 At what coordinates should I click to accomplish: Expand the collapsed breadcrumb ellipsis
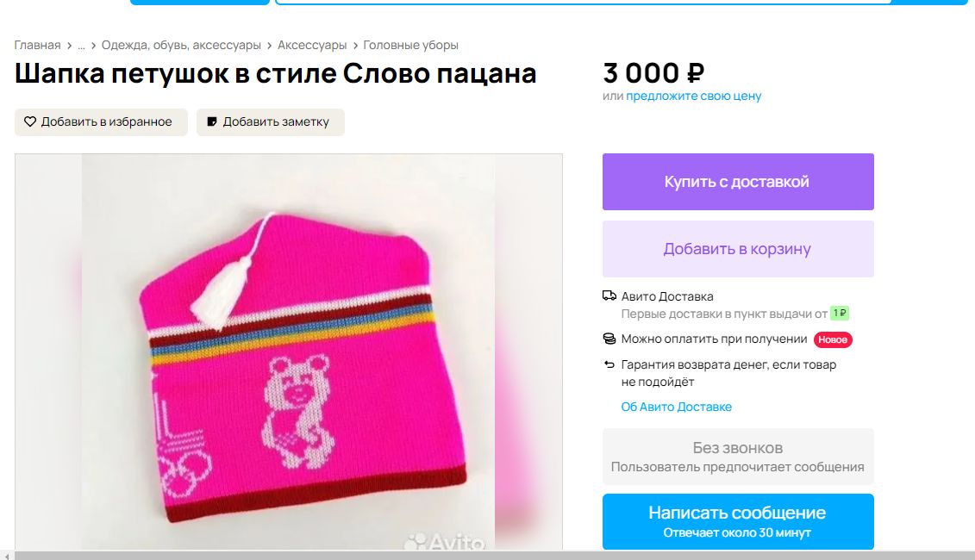tap(81, 46)
